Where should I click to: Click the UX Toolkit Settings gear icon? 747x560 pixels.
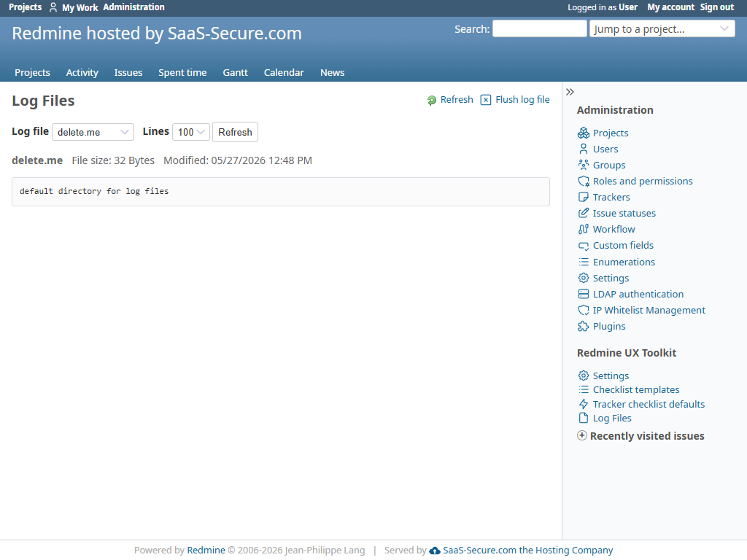583,376
